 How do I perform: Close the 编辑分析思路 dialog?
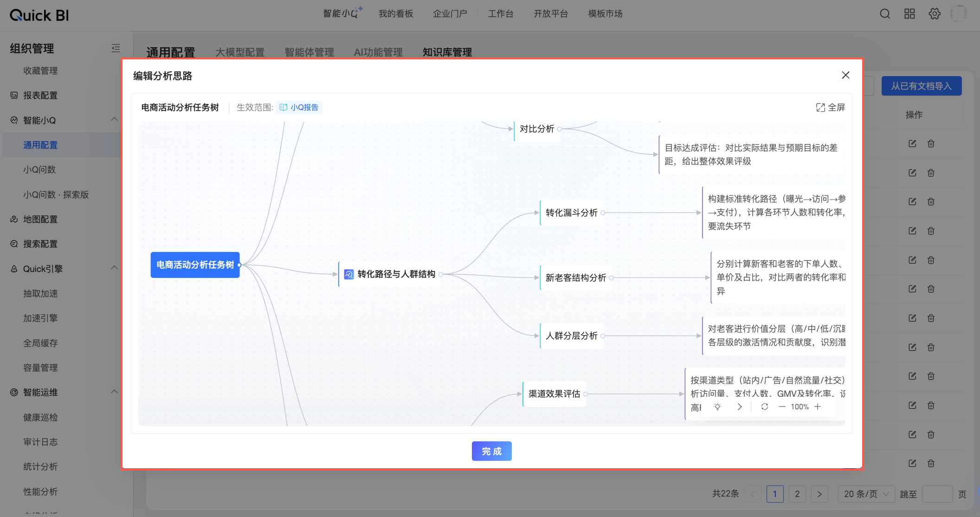[845, 75]
